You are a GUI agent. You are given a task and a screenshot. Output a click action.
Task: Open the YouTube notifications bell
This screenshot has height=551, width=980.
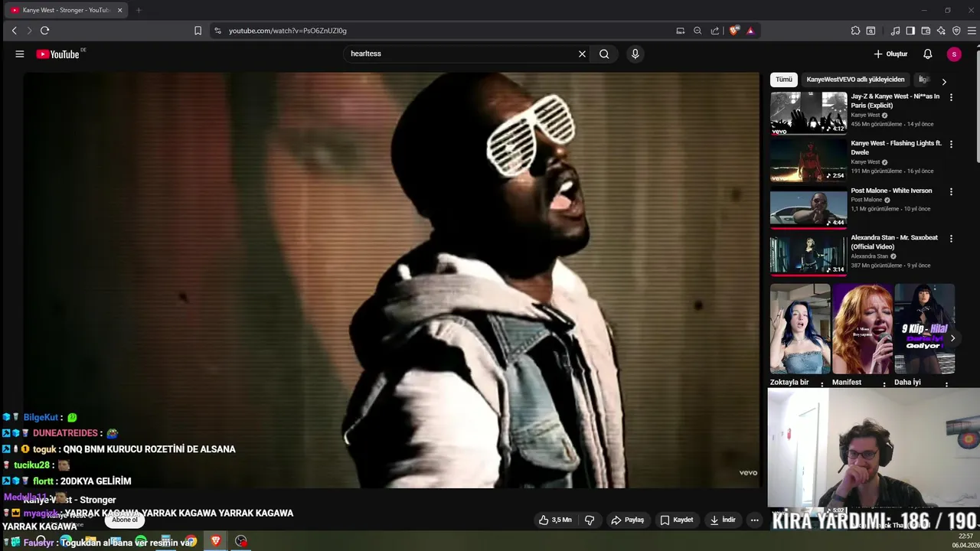[927, 54]
